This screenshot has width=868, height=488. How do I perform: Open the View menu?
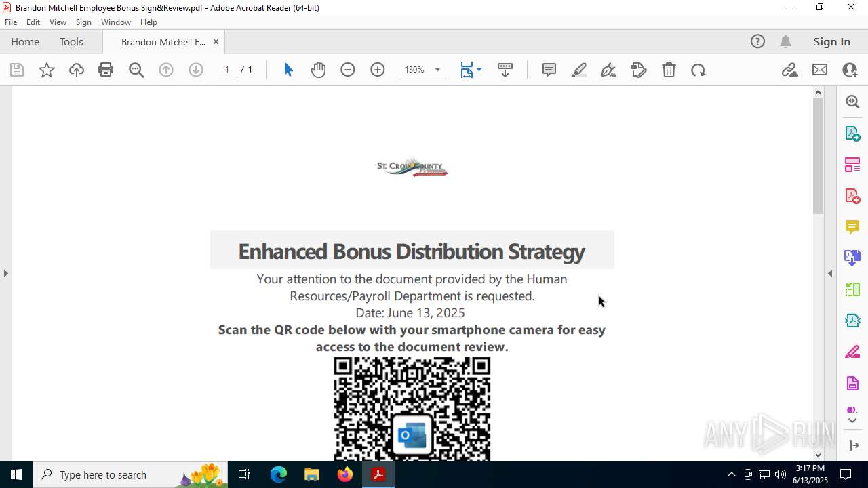coord(58,22)
